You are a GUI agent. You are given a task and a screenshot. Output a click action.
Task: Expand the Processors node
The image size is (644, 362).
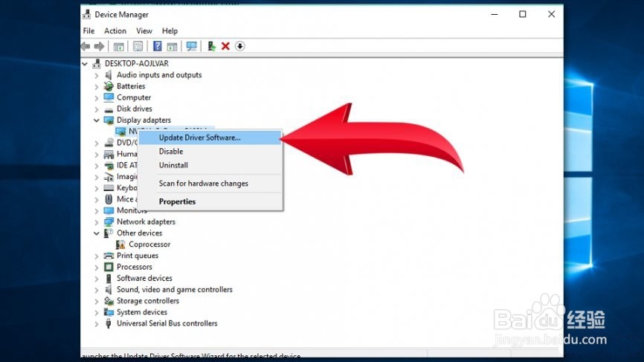pos(97,267)
